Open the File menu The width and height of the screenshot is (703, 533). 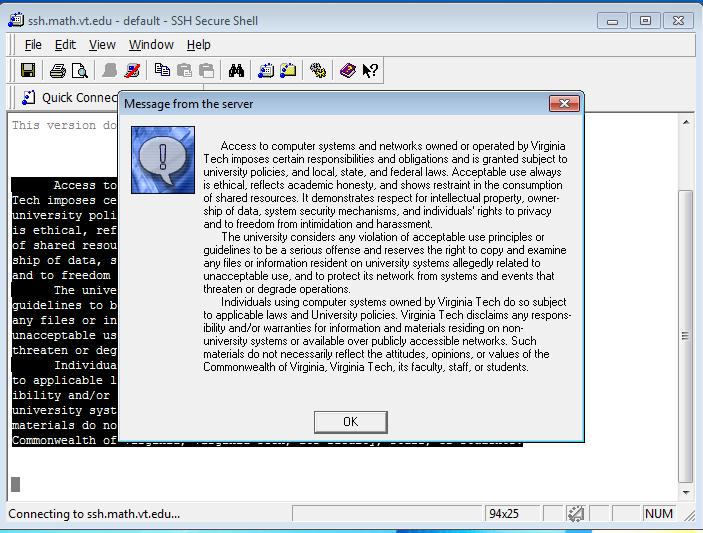point(33,45)
